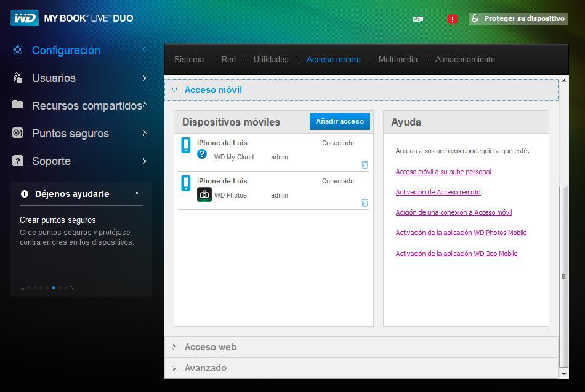Screen dimensions: 585x392
Task: Open Activación de Acceso remoto help link
Action: coord(438,192)
